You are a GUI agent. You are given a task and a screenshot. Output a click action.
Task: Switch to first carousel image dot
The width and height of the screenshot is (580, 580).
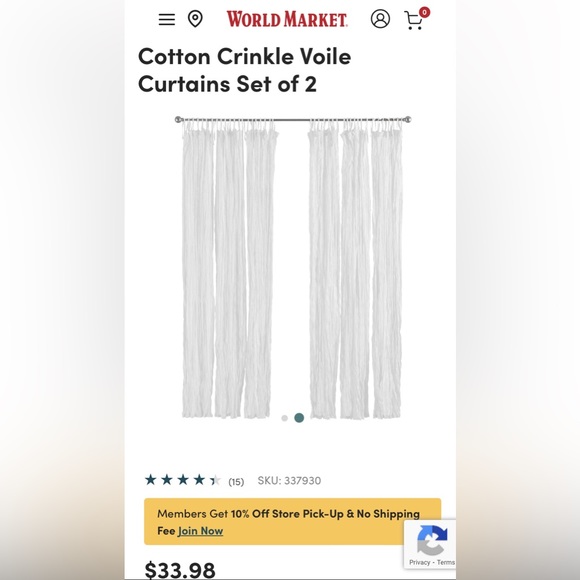284,418
